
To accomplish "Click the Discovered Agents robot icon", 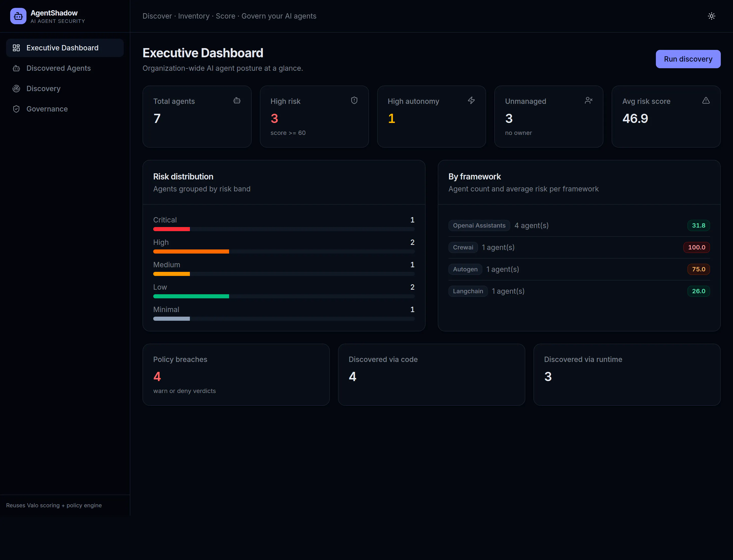I will pos(16,68).
